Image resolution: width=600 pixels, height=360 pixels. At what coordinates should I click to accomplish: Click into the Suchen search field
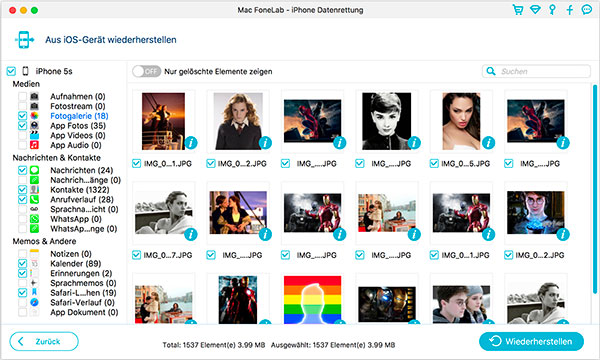(536, 71)
